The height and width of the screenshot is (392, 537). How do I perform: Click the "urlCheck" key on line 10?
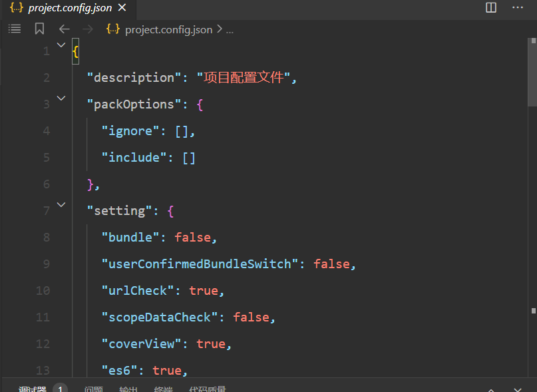point(138,291)
